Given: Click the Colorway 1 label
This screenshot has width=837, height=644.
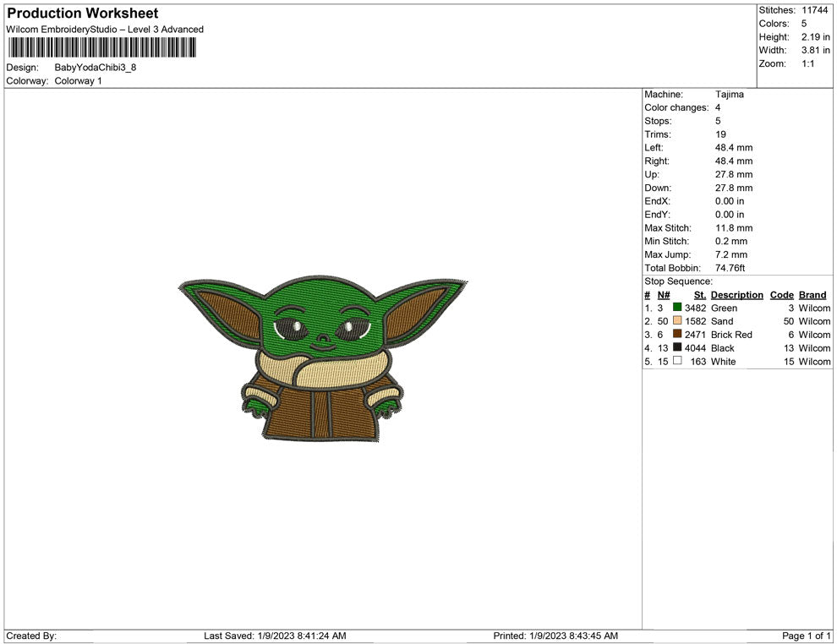Looking at the screenshot, I should 78,81.
